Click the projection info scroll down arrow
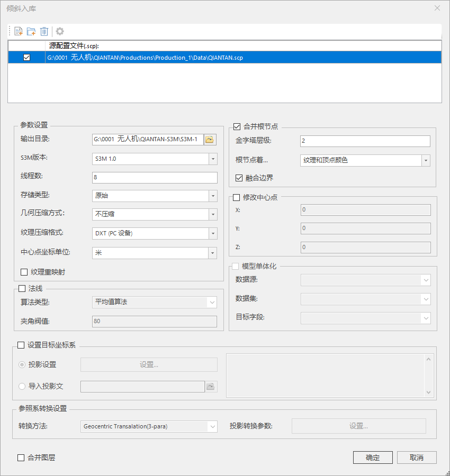This screenshot has width=450, height=476. point(428,392)
